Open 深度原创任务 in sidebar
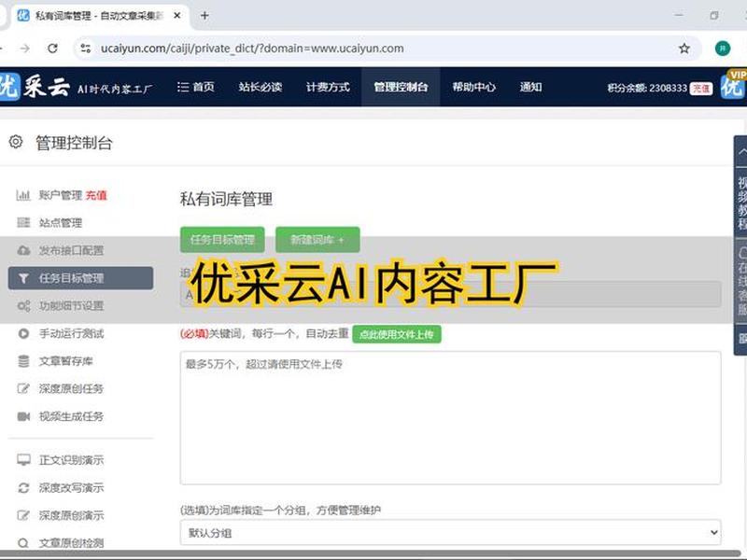The height and width of the screenshot is (560, 747). point(71,388)
